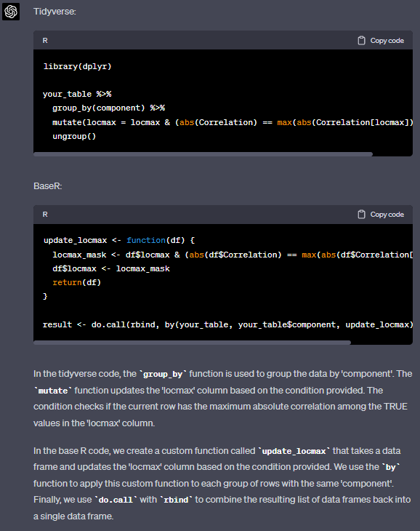Click the clipboard icon in Tidyverse code header

pyautogui.click(x=361, y=41)
